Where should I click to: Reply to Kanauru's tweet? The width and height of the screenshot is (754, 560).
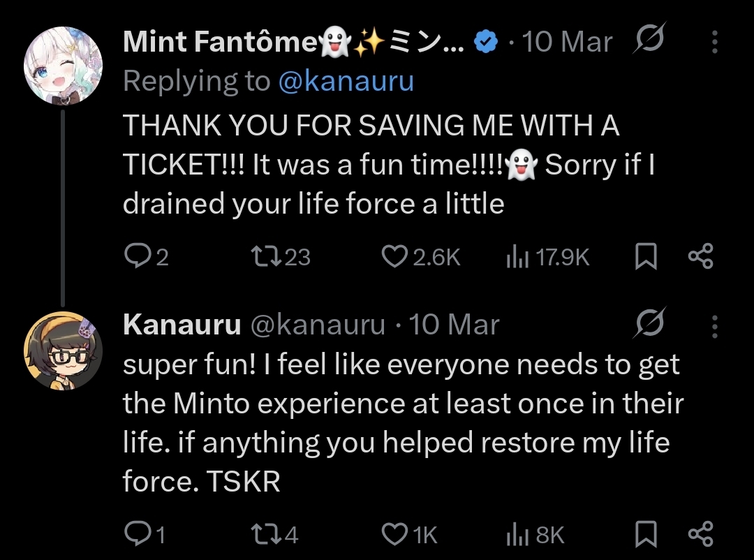(135, 535)
